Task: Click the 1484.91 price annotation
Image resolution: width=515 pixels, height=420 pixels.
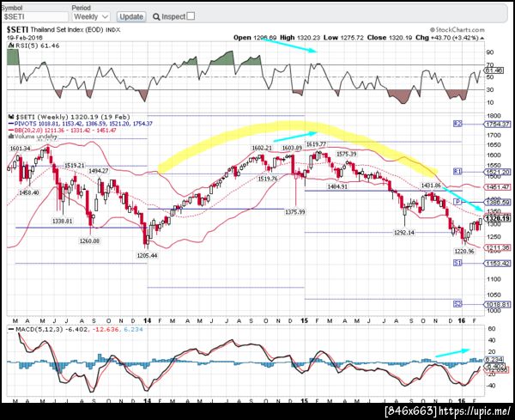Action: point(337,186)
